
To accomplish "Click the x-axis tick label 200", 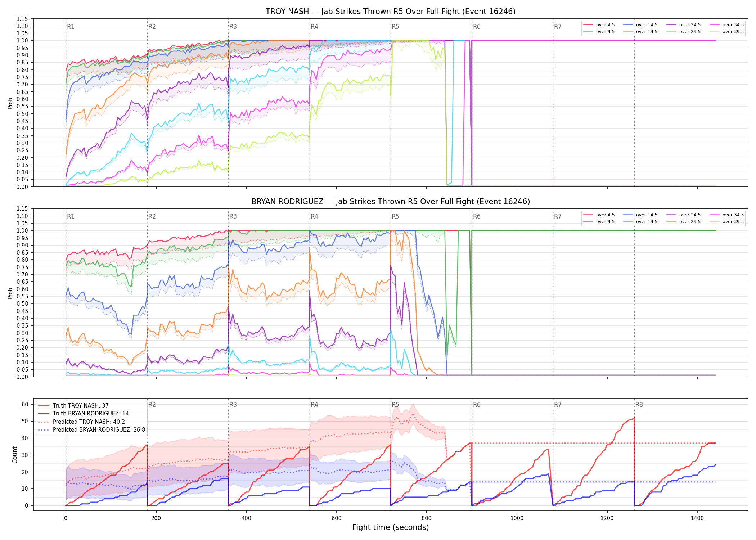I will [156, 518].
